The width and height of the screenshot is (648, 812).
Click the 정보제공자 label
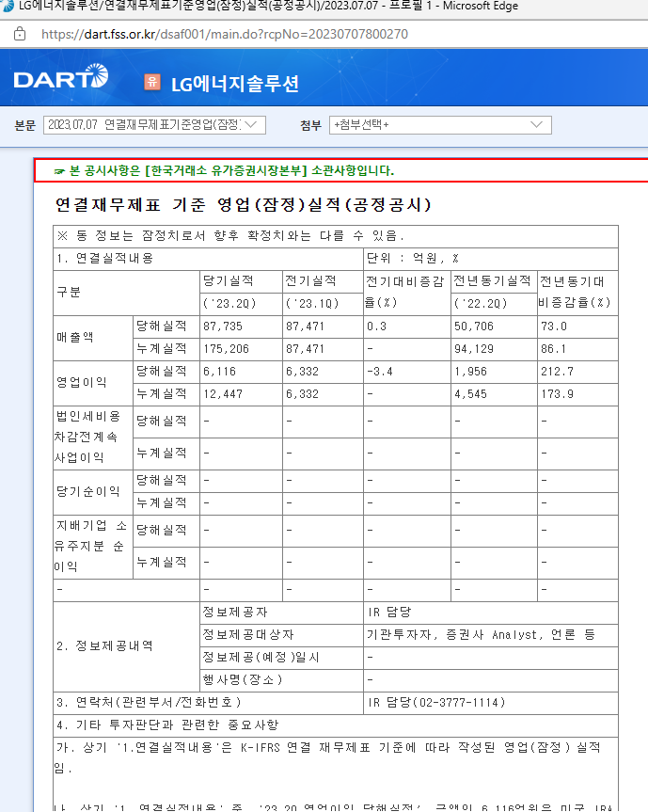pos(235,613)
